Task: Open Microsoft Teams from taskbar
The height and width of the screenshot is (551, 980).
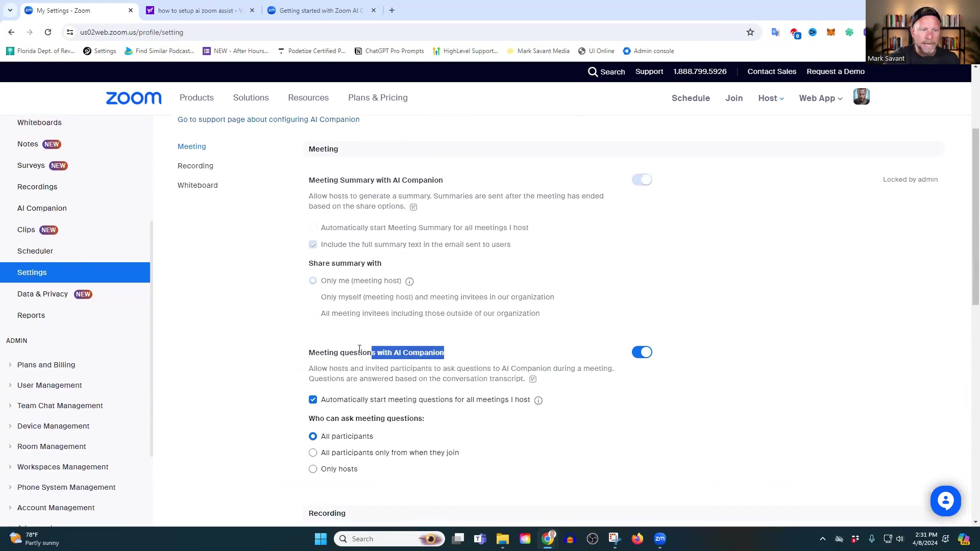Action: pyautogui.click(x=480, y=539)
